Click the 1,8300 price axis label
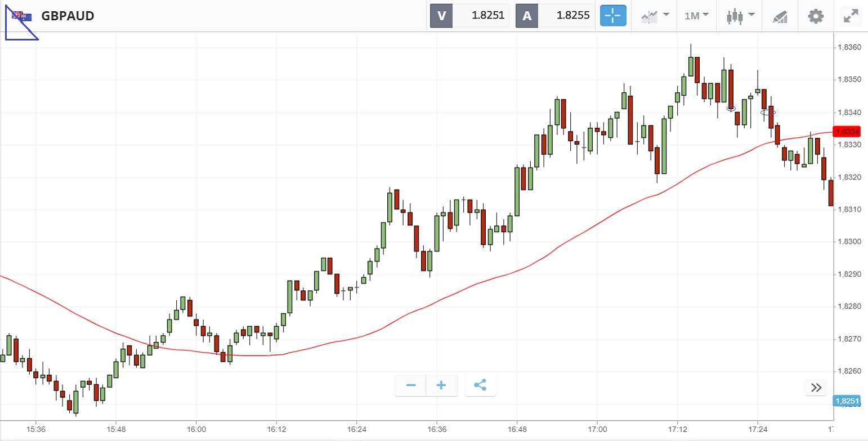 (x=849, y=242)
